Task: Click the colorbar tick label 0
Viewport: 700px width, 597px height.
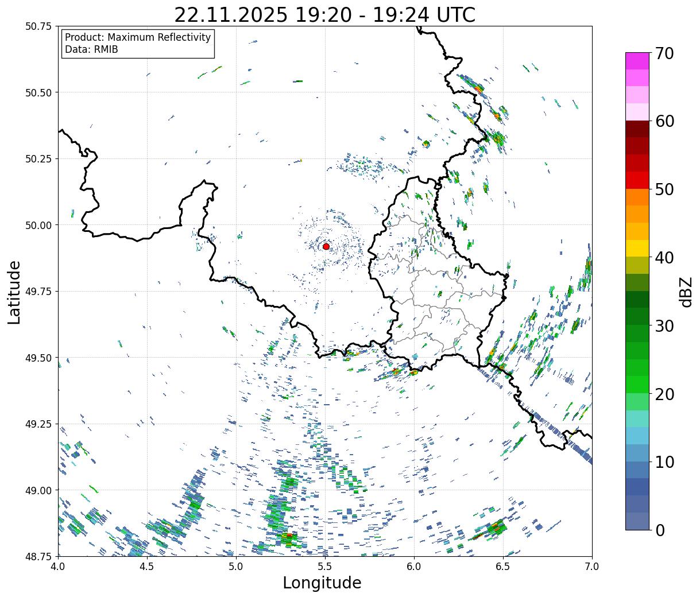Action: (660, 530)
